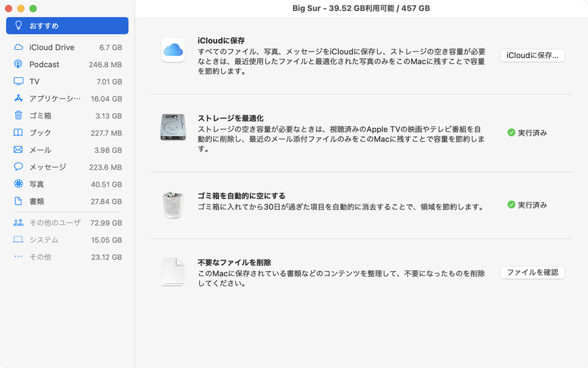Screen dimensions: 588x368
Task: Click the 7.01 GB size value
Action: click(x=109, y=82)
